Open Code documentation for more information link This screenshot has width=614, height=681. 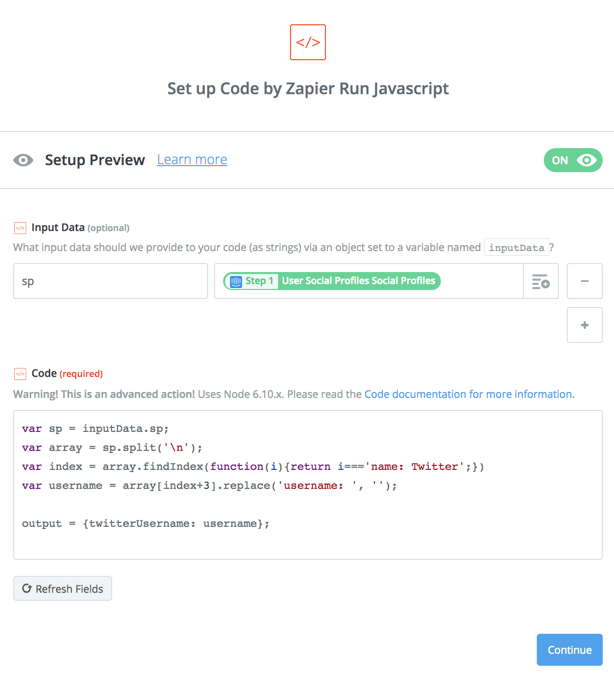click(x=469, y=394)
